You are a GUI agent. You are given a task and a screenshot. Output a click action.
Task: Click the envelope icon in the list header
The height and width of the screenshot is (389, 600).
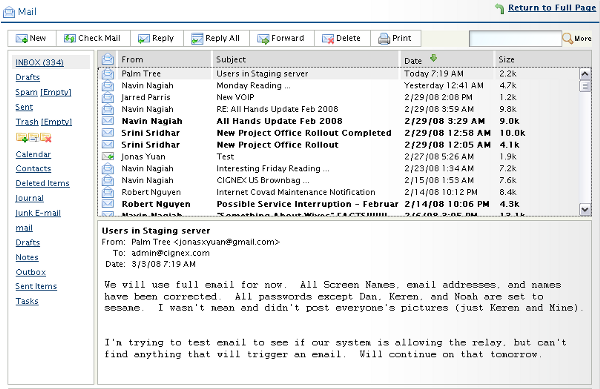(108, 59)
